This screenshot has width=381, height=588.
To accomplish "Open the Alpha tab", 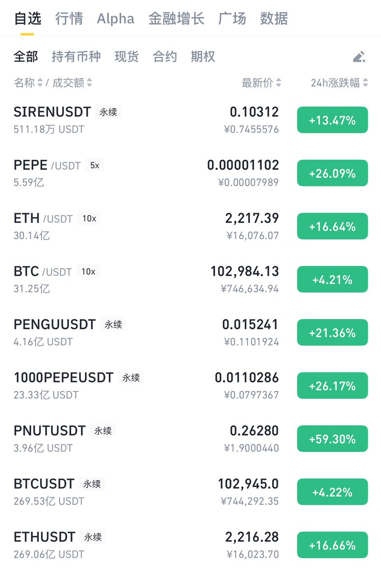I will tap(116, 19).
